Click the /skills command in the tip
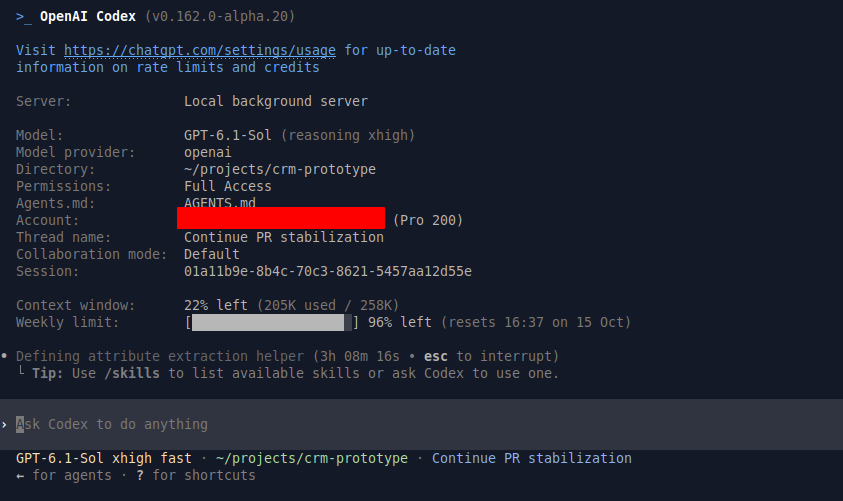The width and height of the screenshot is (843, 501). click(x=132, y=374)
